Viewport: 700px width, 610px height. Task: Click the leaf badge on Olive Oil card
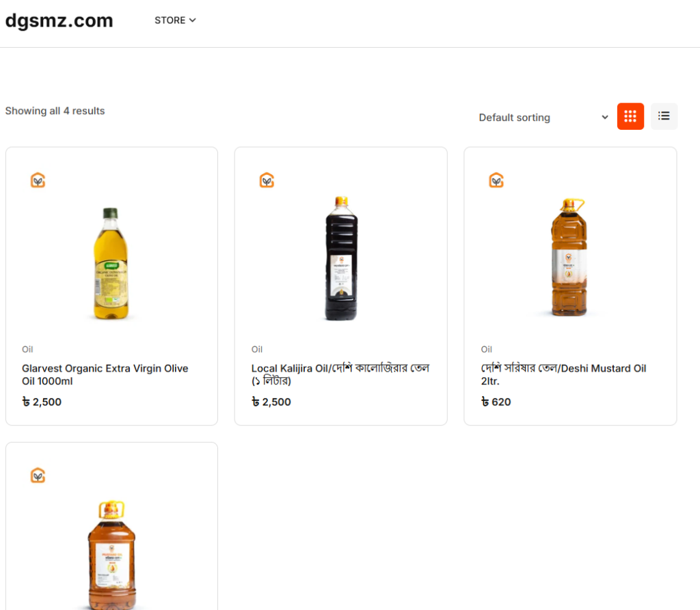pyautogui.click(x=38, y=180)
